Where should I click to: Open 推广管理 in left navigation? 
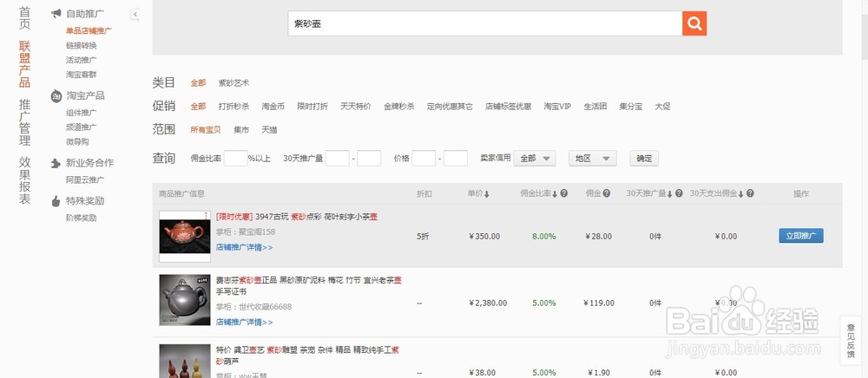(x=24, y=122)
